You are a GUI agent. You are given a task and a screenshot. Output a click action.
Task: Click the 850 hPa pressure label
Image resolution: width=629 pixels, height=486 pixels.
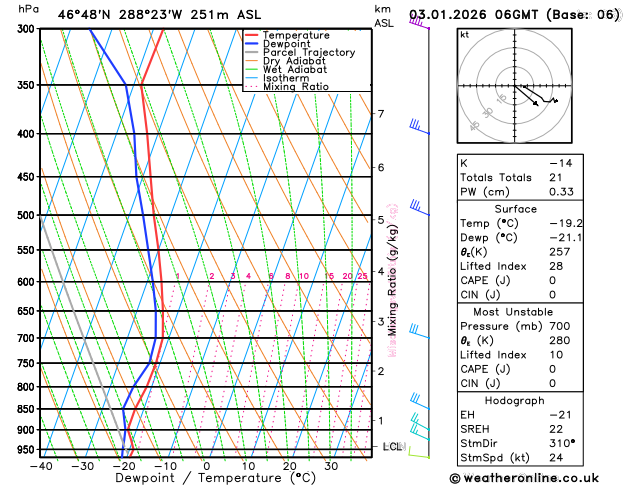(x=28, y=409)
